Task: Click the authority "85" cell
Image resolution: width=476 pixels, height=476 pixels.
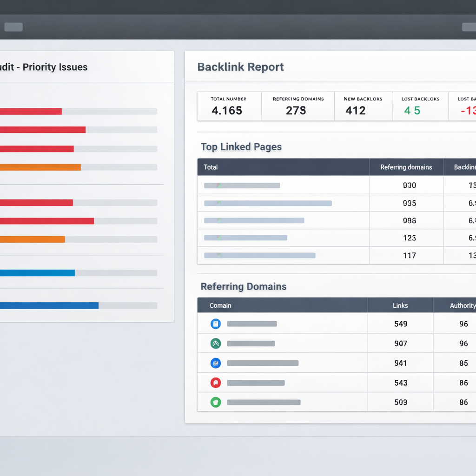Action: (463, 364)
